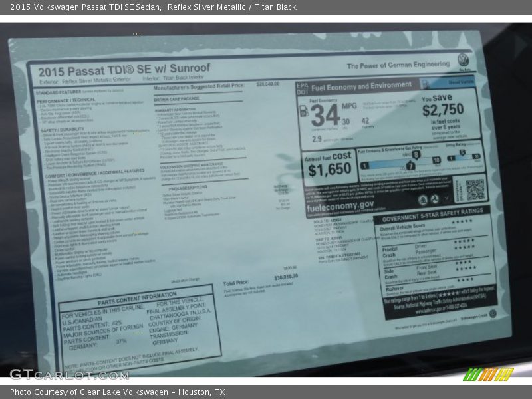Click the 'Overall Vehicle Score' label
Viewport: 532px width, 399px height.
402,227
